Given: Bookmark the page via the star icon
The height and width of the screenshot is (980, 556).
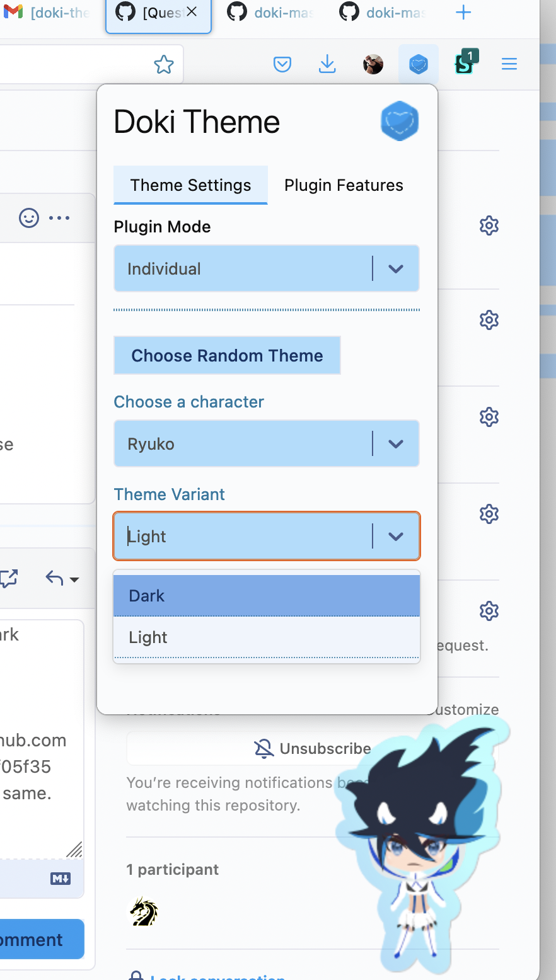Looking at the screenshot, I should click(163, 64).
